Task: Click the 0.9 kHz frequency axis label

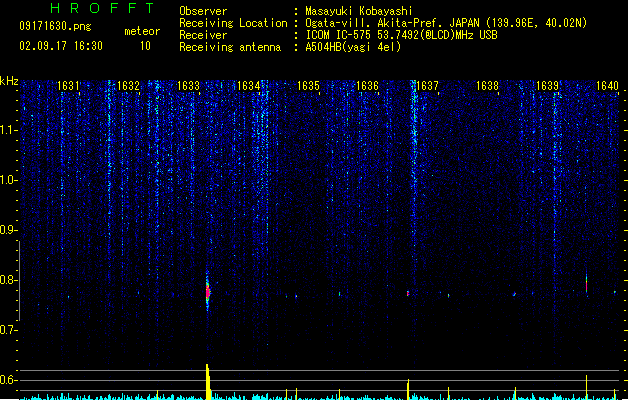Action: point(9,230)
